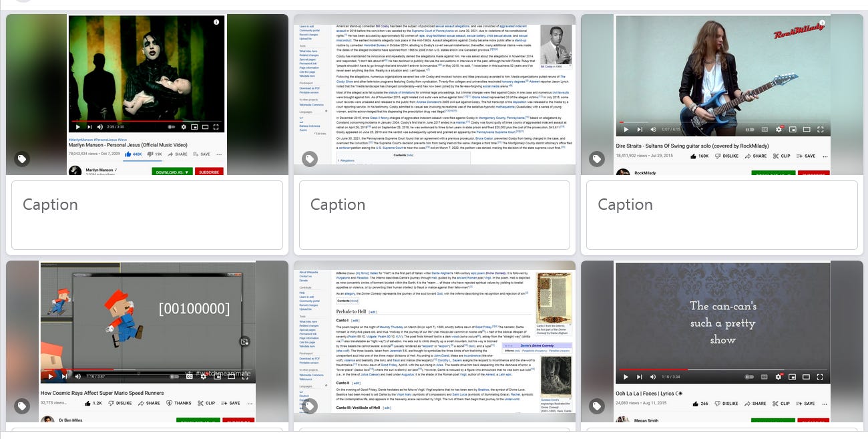The width and height of the screenshot is (868, 439).
Task: Click the tag icon on the Ooh La La card
Action: (597, 406)
